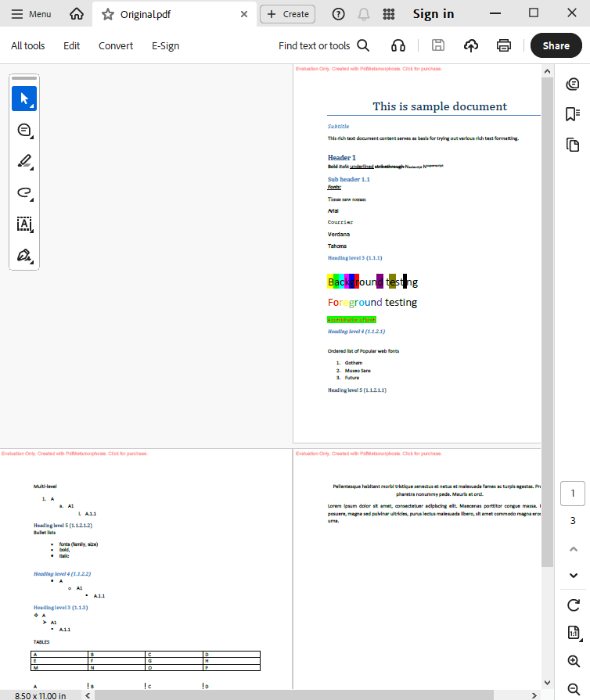The image size is (590, 700).
Task: Click the 'Foreground testing' text
Action: click(x=372, y=302)
